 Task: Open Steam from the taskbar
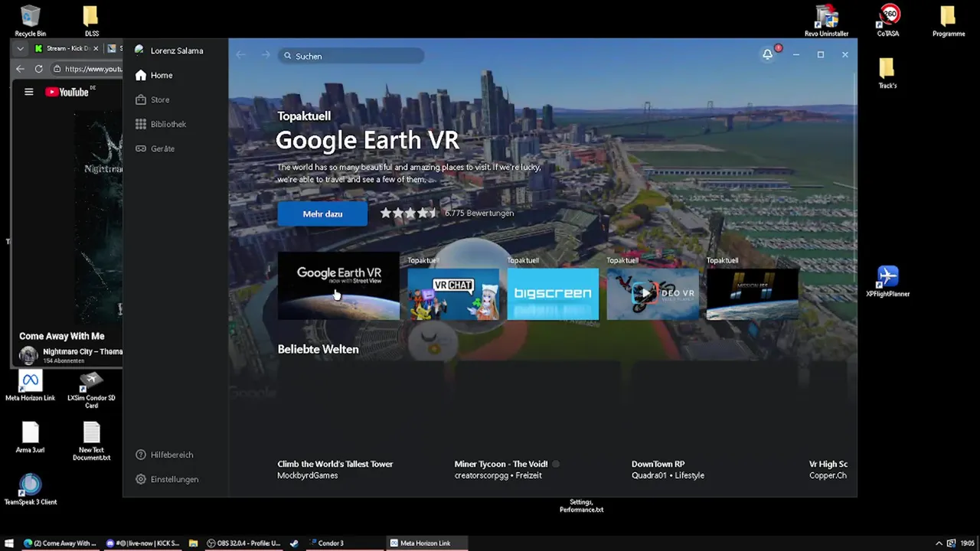(x=294, y=543)
